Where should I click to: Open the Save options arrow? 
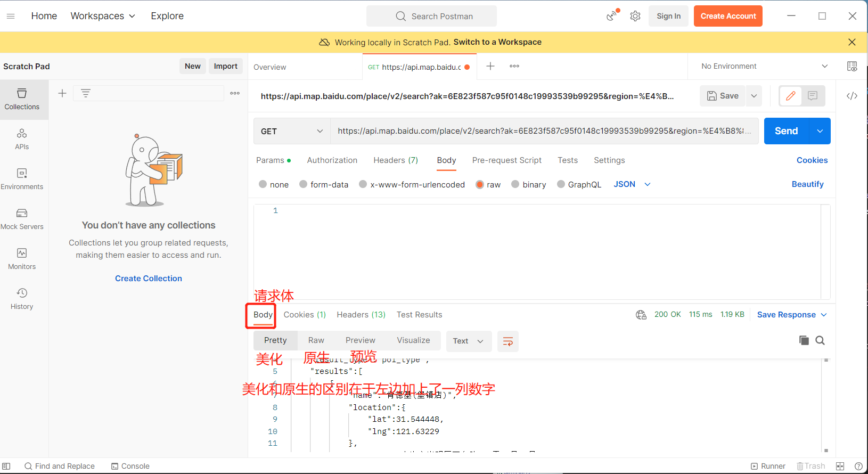[754, 96]
